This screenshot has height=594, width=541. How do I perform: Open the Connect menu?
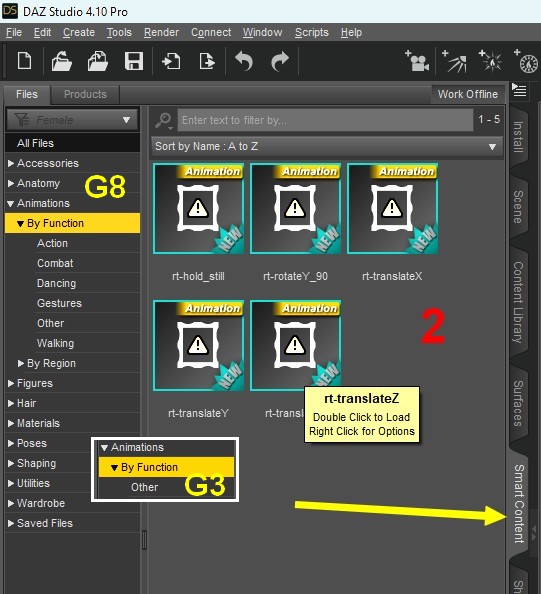211,33
